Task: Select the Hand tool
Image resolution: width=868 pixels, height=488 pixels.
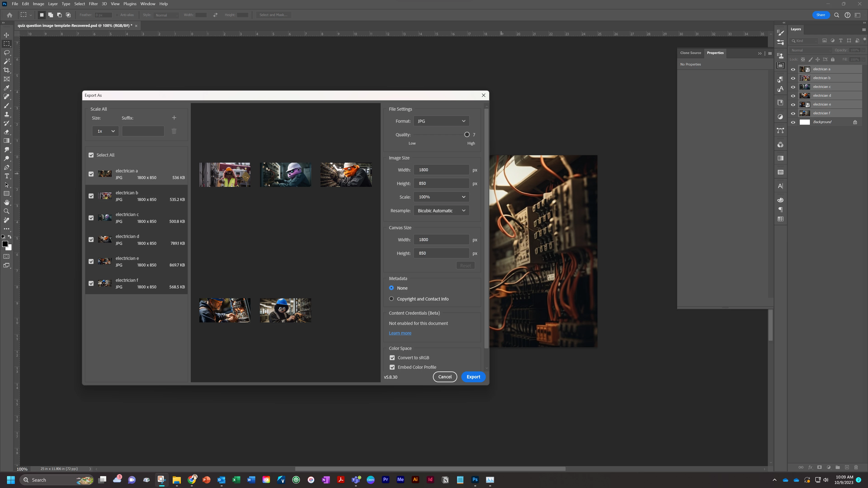Action: (6, 202)
